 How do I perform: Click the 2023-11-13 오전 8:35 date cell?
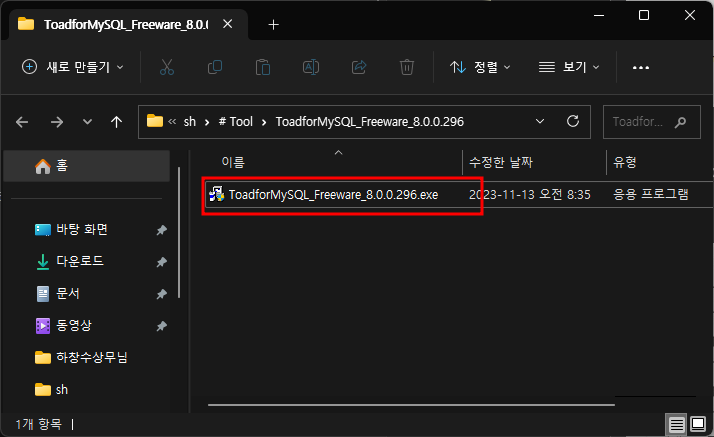(530, 195)
